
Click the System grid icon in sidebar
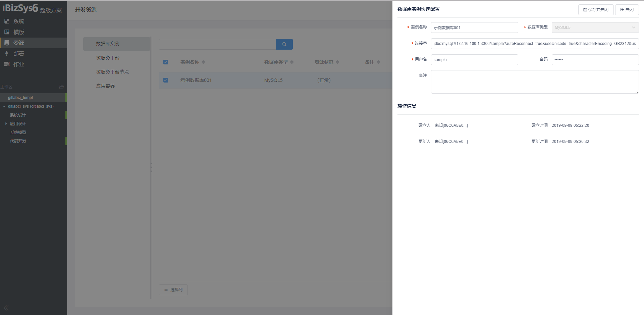pos(7,21)
